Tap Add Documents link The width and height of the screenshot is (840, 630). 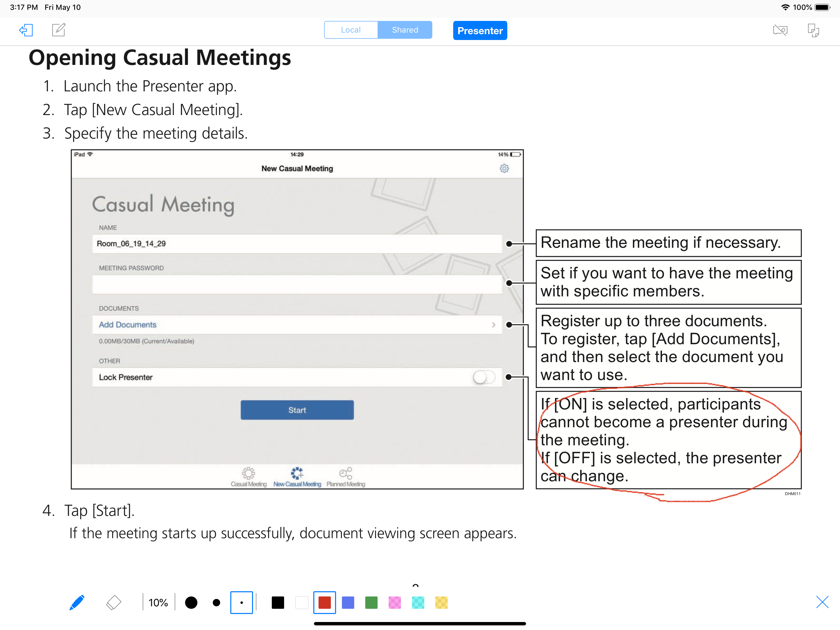(128, 325)
